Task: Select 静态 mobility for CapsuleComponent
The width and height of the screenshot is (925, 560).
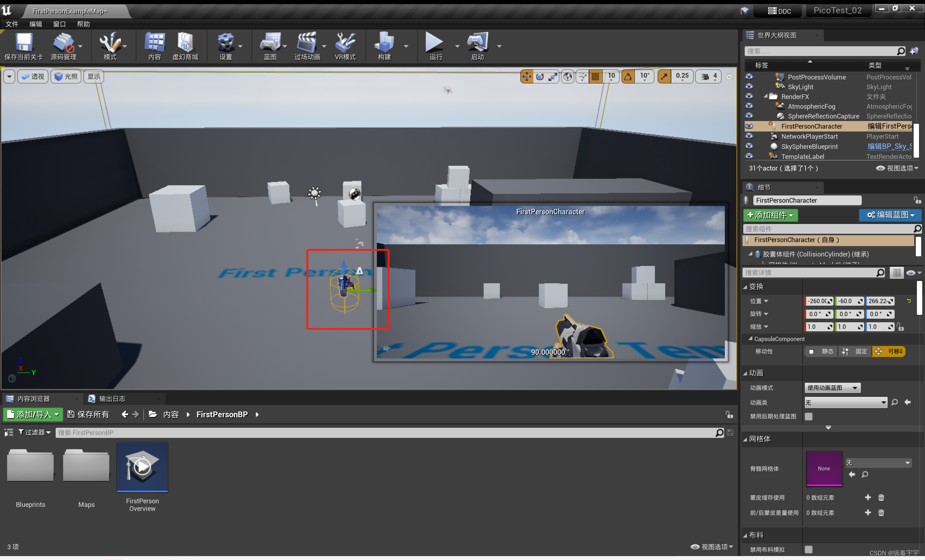Action: 821,351
